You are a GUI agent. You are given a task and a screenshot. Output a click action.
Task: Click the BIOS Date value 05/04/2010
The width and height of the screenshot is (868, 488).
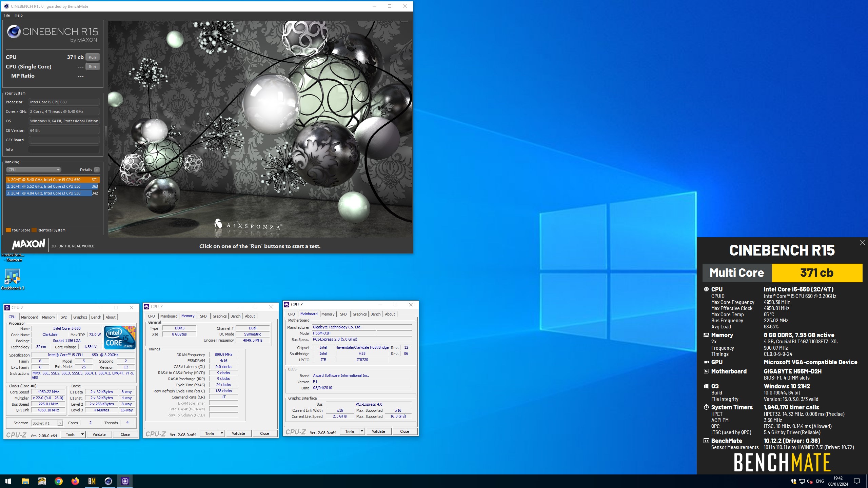tap(362, 388)
